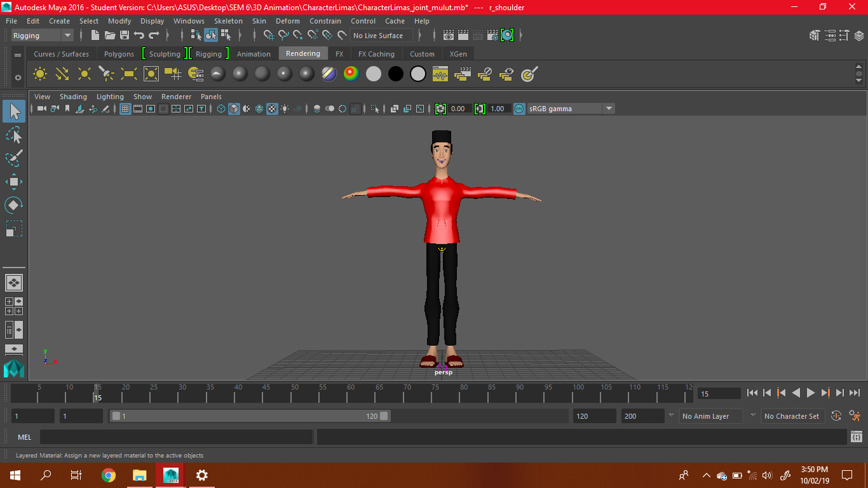Image resolution: width=868 pixels, height=488 pixels.
Task: Toggle film gate in the viewport toolbar
Action: point(138,109)
